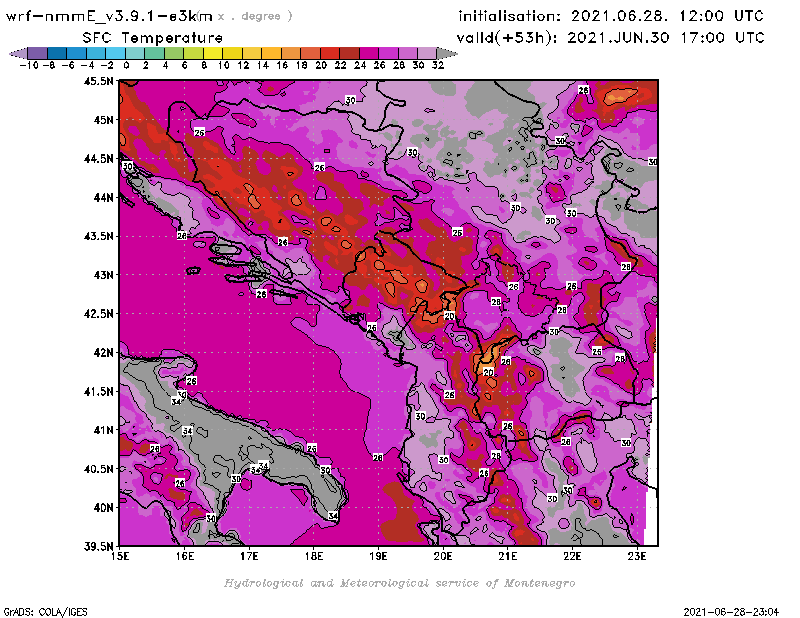Viewport: 800px width, 618px height.
Task: Click the 'GrADS: COLA/IGES' footer text
Action: (x=39, y=610)
